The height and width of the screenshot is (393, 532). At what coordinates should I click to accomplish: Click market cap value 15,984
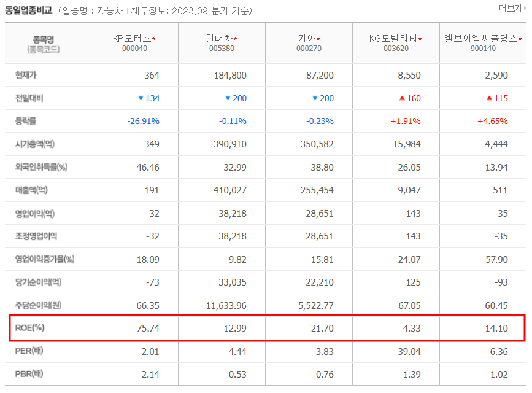click(x=407, y=144)
